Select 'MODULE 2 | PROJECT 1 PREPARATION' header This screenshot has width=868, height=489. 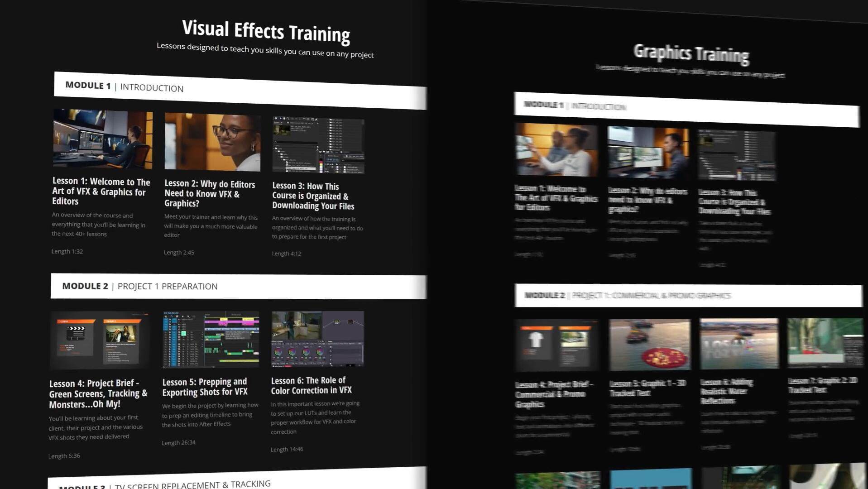click(x=239, y=287)
